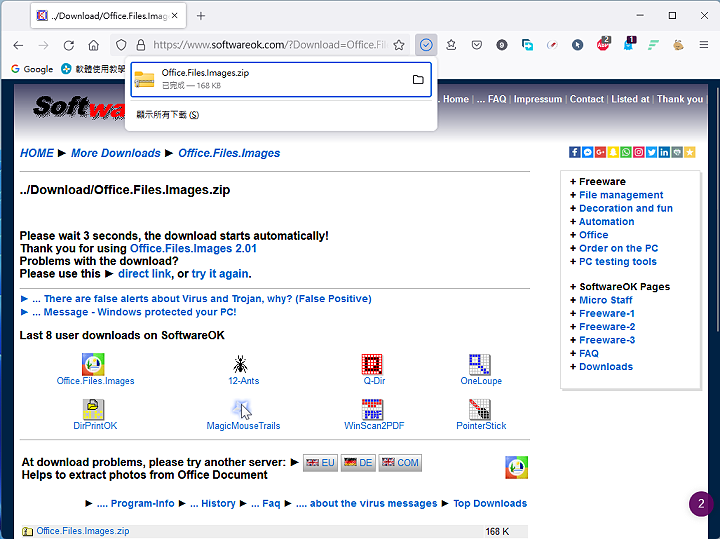The width and height of the screenshot is (720, 539).
Task: Read false alerts about Virus link
Action: click(x=202, y=299)
